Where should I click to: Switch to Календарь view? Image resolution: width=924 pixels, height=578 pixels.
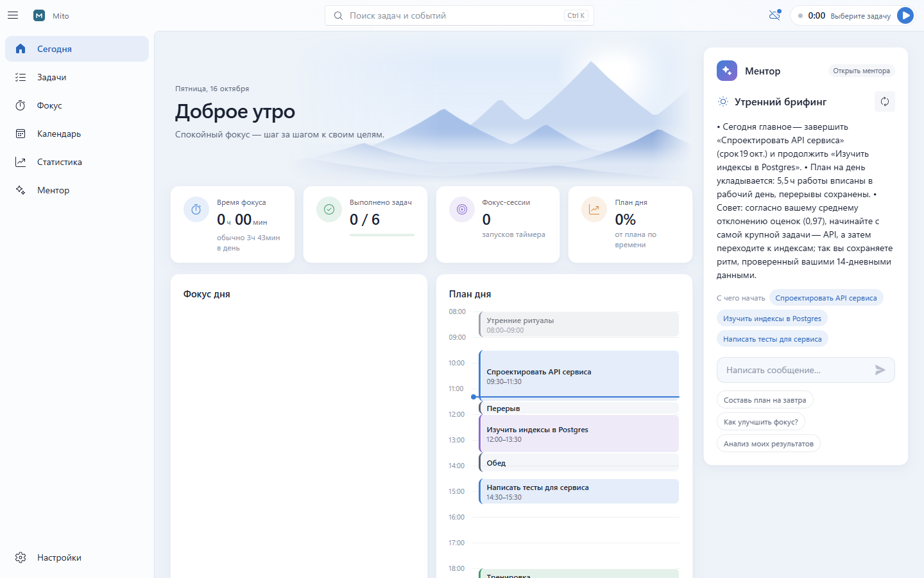point(77,134)
